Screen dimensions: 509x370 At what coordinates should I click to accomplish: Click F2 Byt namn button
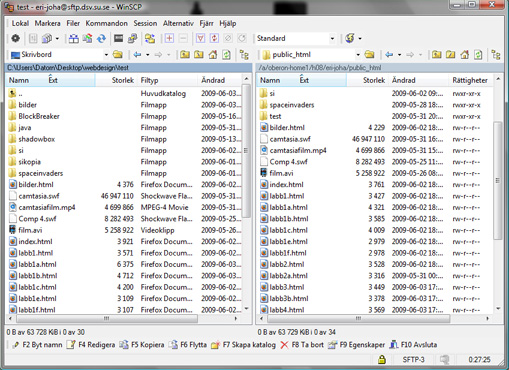(37, 345)
